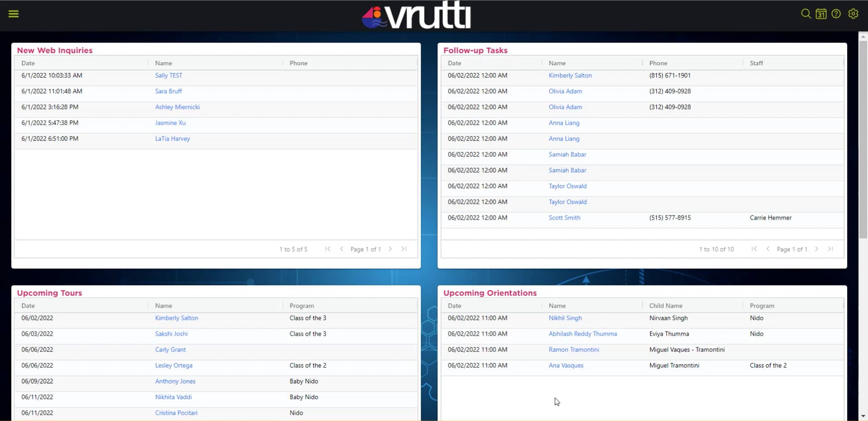Open Kimberly Salton follow-up task
The width and height of the screenshot is (868, 421).
(x=570, y=75)
